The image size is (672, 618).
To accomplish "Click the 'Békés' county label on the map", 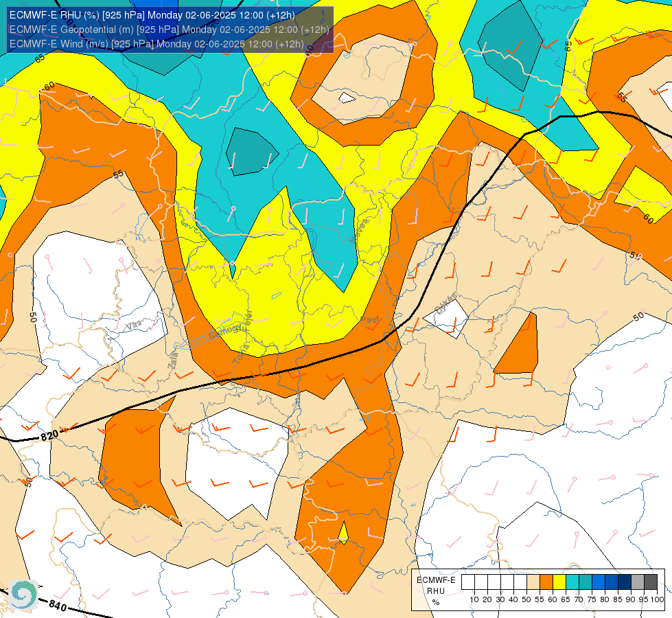I will pos(445,304).
